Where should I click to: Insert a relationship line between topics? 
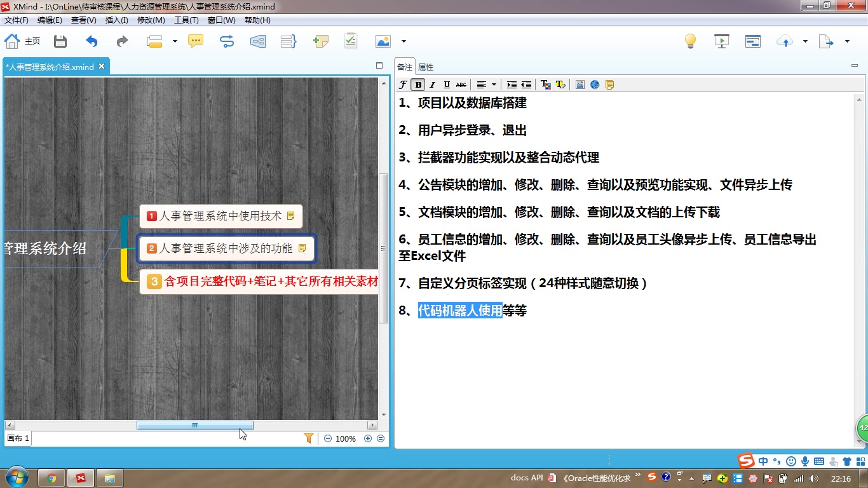click(x=227, y=41)
